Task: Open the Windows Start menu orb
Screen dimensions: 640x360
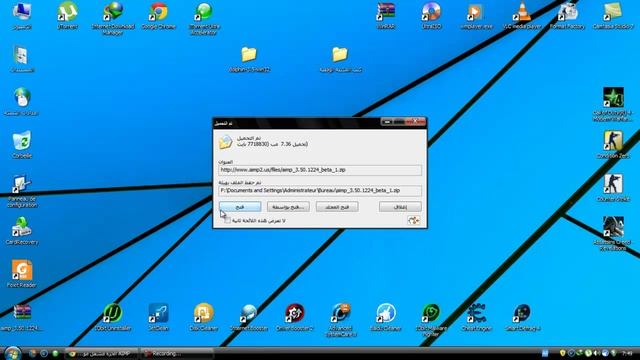Action: tap(13, 353)
